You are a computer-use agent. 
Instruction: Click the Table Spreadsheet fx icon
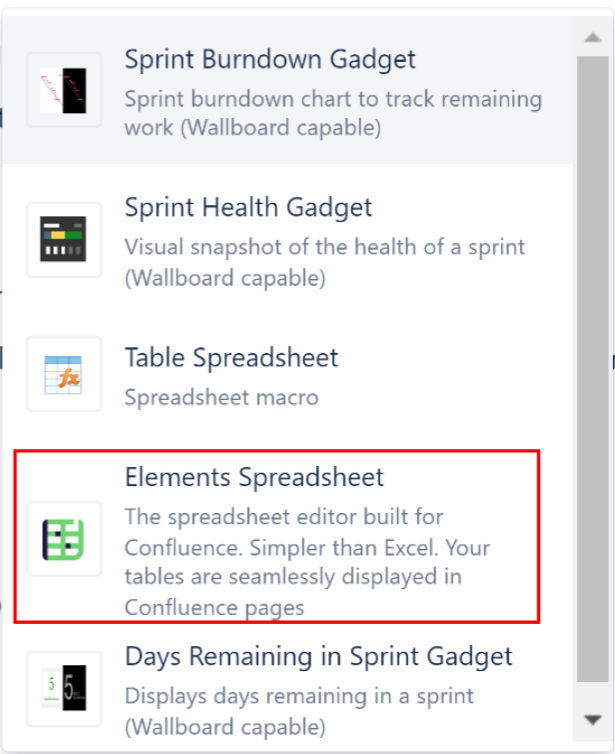point(64,374)
